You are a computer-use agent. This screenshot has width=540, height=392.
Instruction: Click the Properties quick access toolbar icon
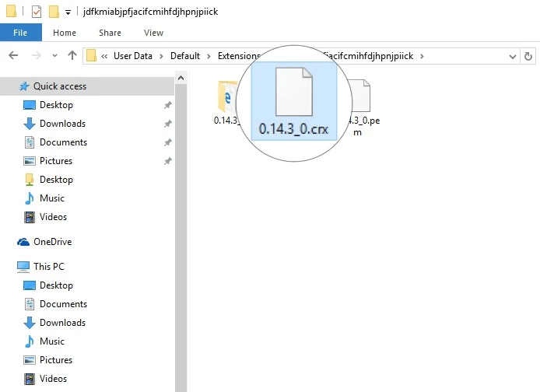[36, 12]
